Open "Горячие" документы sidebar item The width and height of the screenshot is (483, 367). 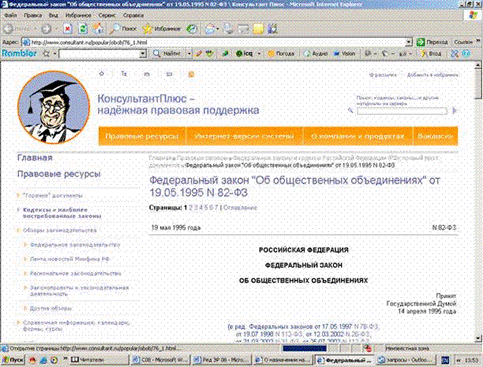[x=53, y=195]
